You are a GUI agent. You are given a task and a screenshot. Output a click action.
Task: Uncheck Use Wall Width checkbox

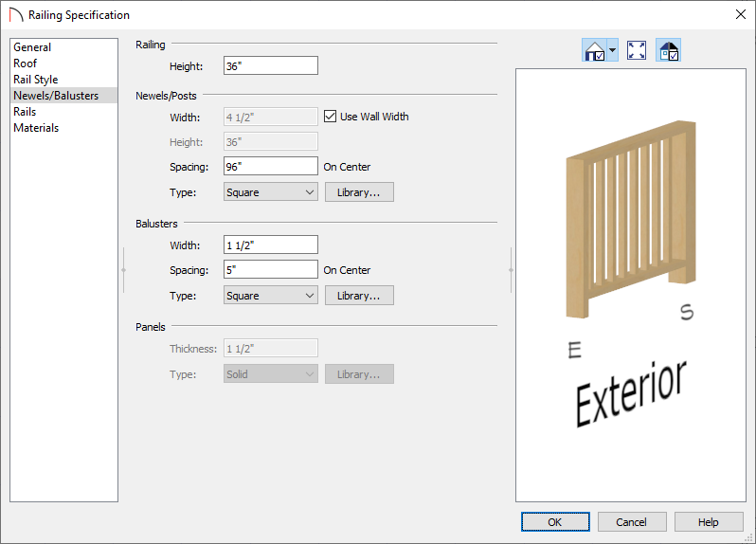pos(331,117)
